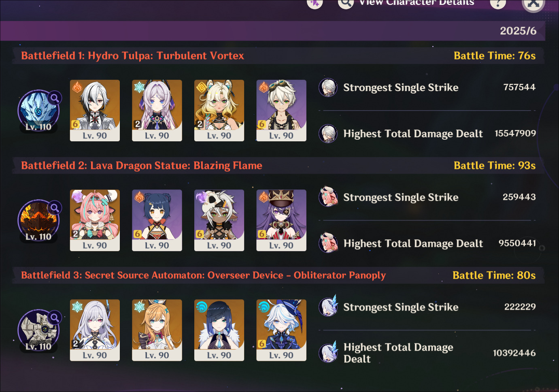The width and height of the screenshot is (559, 392).
Task: Click avatar beside Highest Total Damage 9550441
Action: [328, 243]
